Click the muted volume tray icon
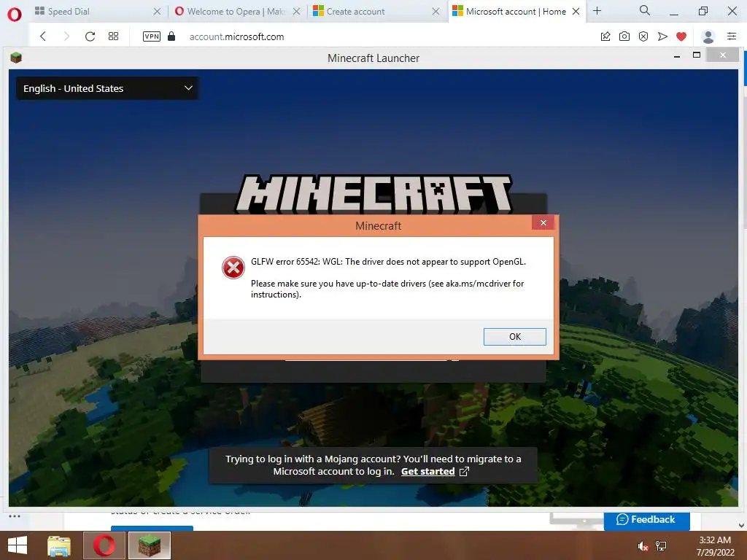The height and width of the screenshot is (560, 747). click(x=643, y=546)
